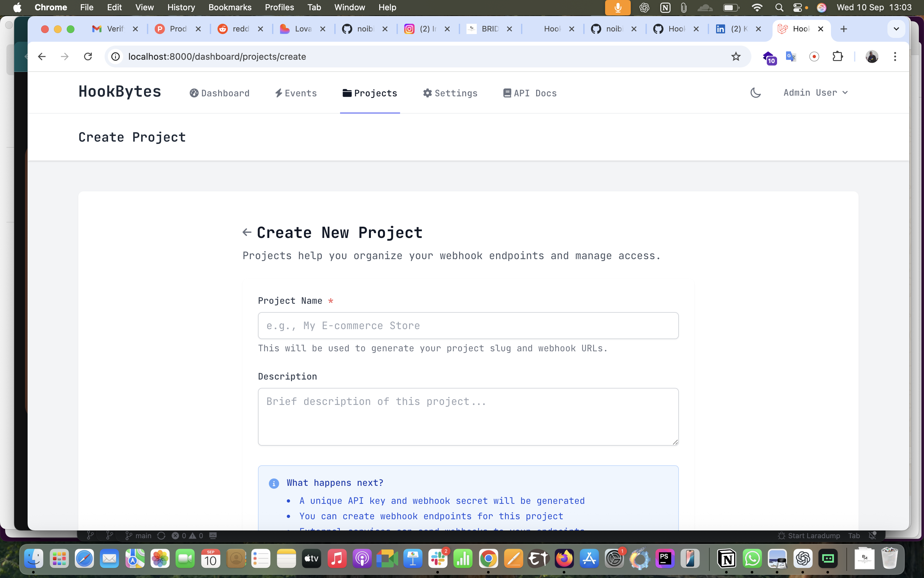Open the Apple menu

(17, 7)
